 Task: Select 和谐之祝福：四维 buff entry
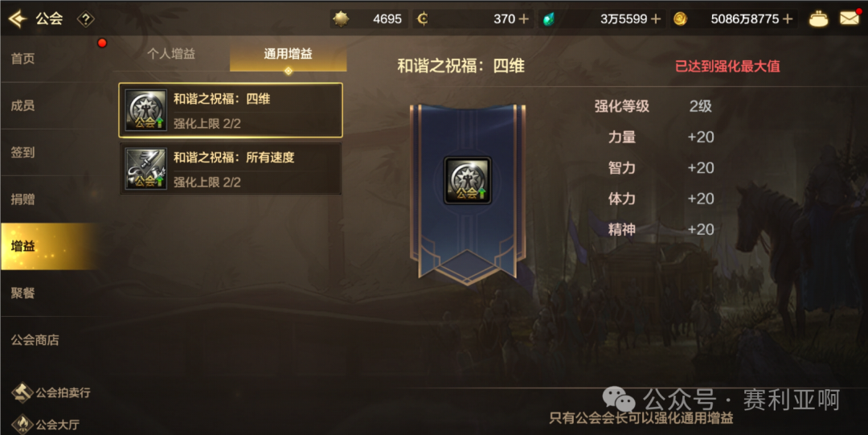pyautogui.click(x=231, y=110)
